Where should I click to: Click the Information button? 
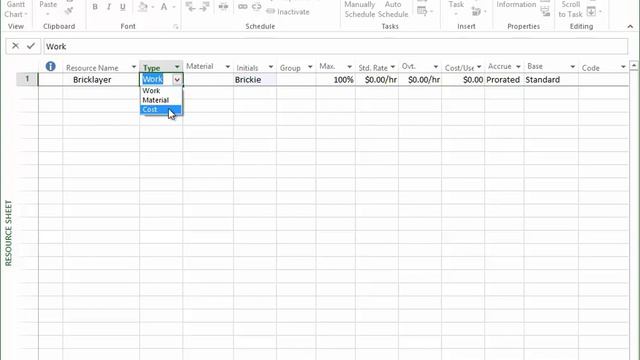click(x=516, y=5)
